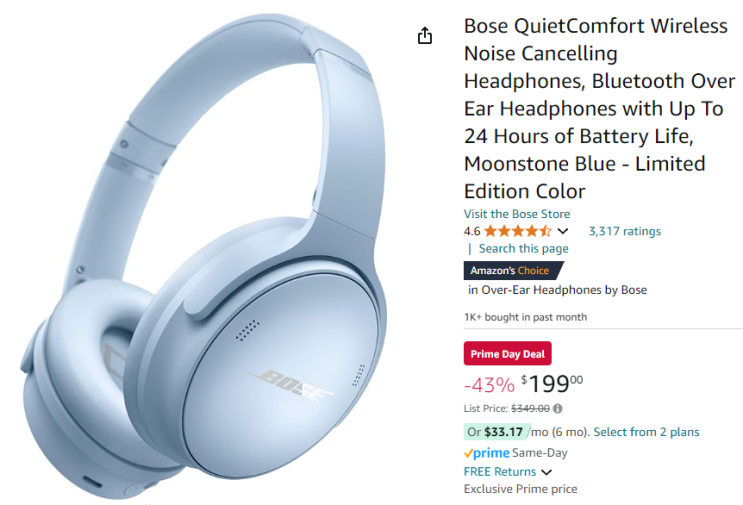
Task: Click the share icon beside product image
Action: coord(425,36)
